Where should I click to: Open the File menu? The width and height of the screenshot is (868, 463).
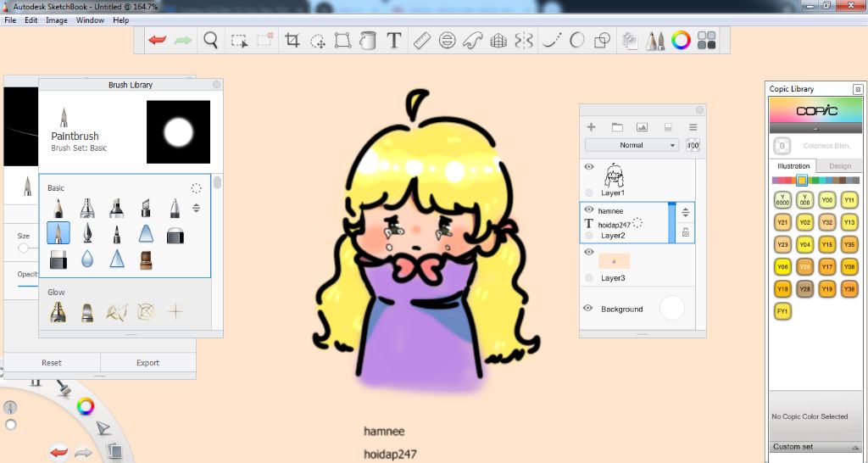pyautogui.click(x=10, y=20)
